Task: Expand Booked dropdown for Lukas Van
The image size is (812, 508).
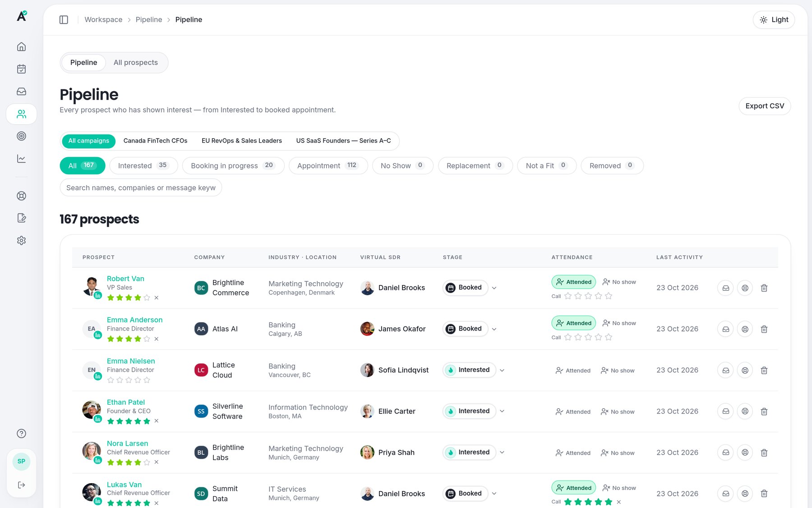Action: 494,494
